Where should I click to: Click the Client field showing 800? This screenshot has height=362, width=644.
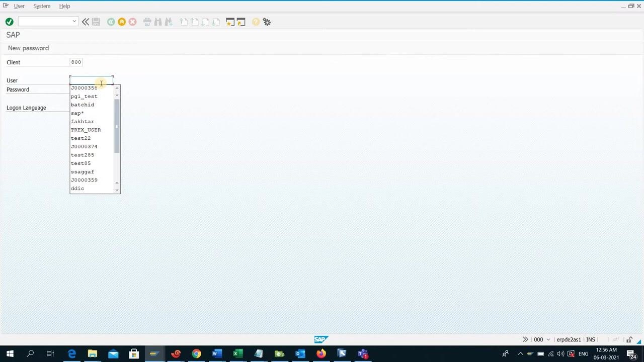[x=76, y=62]
